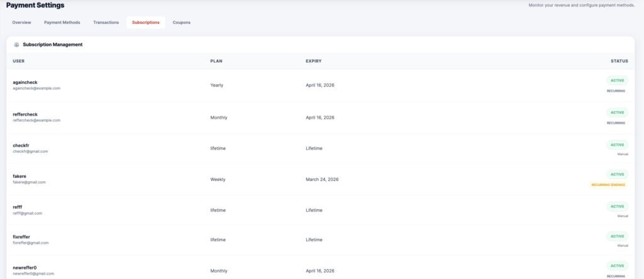Click the ACTIVE status badge for reffercheck

point(617,112)
